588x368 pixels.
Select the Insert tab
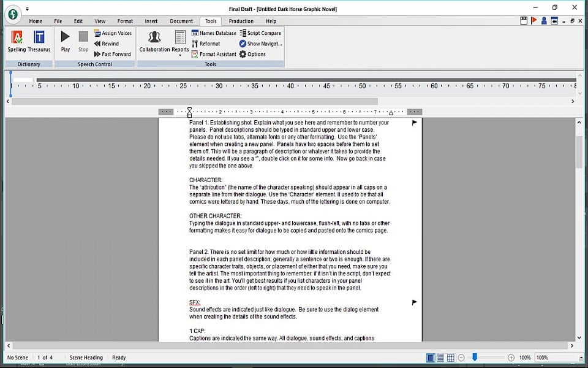coord(151,21)
